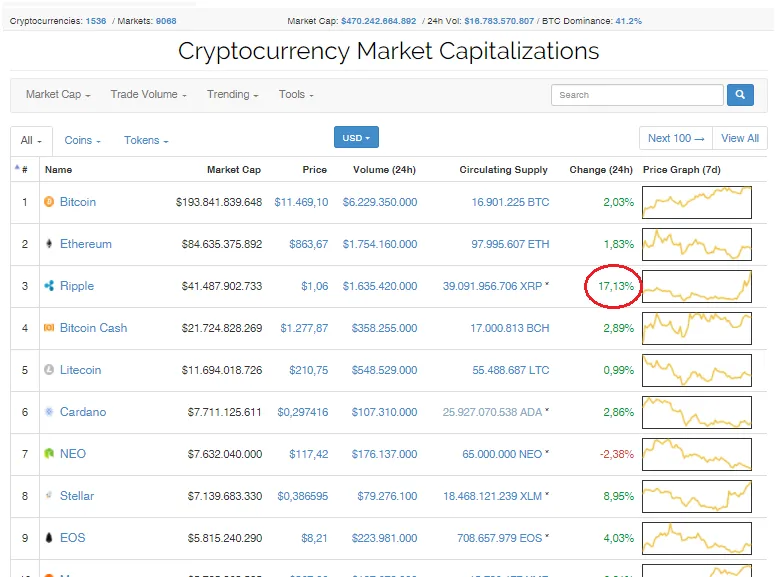The image size is (778, 577).
Task: Expand the Trending dropdown menu
Action: click(x=232, y=94)
